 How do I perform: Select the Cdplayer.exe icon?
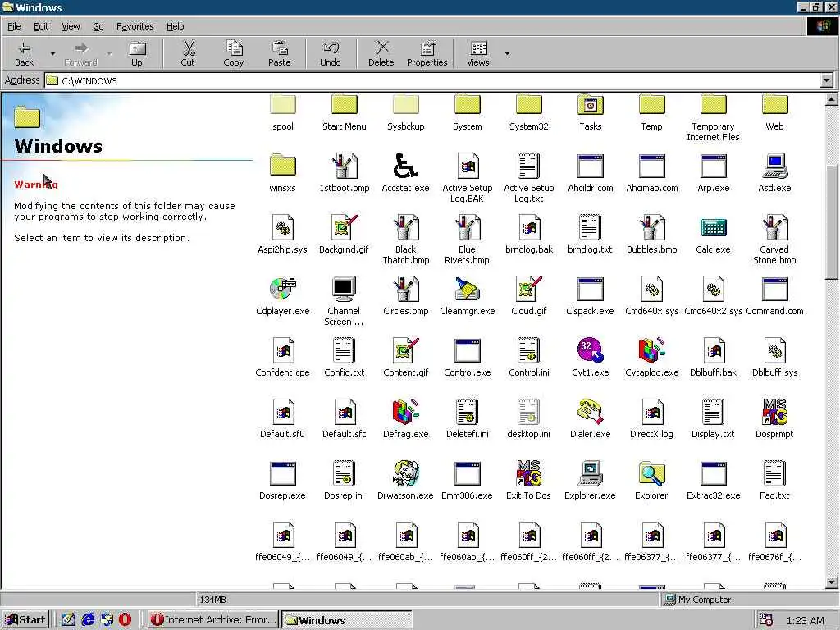pos(283,290)
